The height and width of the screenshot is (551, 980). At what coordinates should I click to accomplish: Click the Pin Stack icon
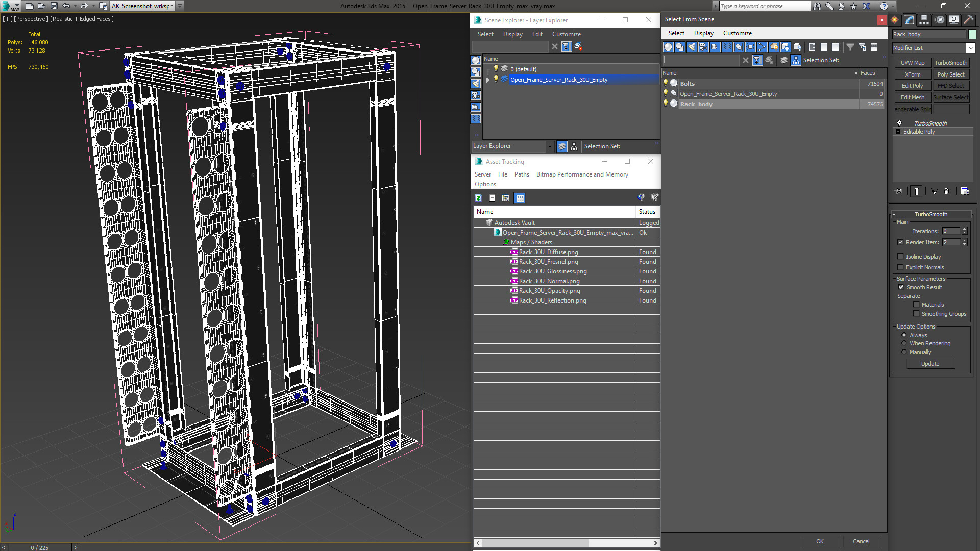(899, 191)
